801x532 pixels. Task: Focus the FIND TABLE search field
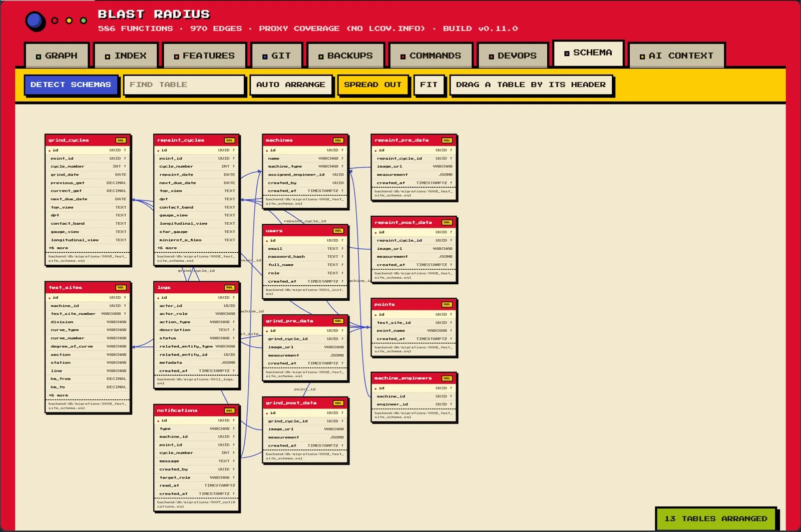tap(184, 85)
